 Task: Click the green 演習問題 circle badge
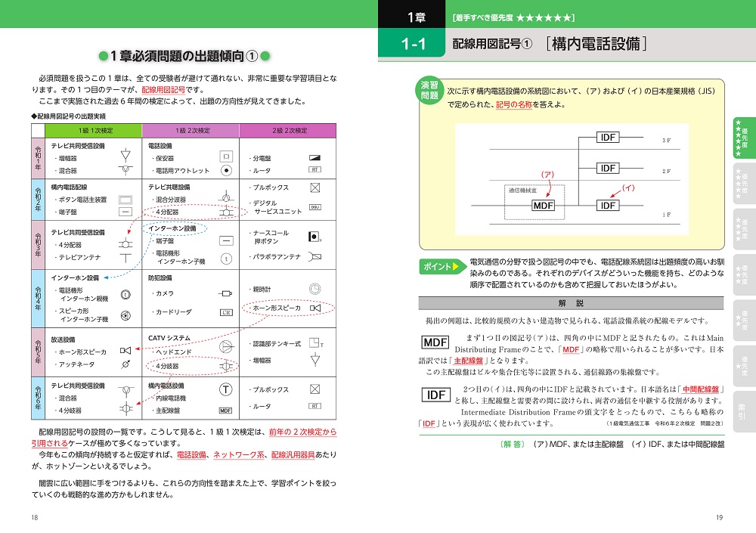429,90
